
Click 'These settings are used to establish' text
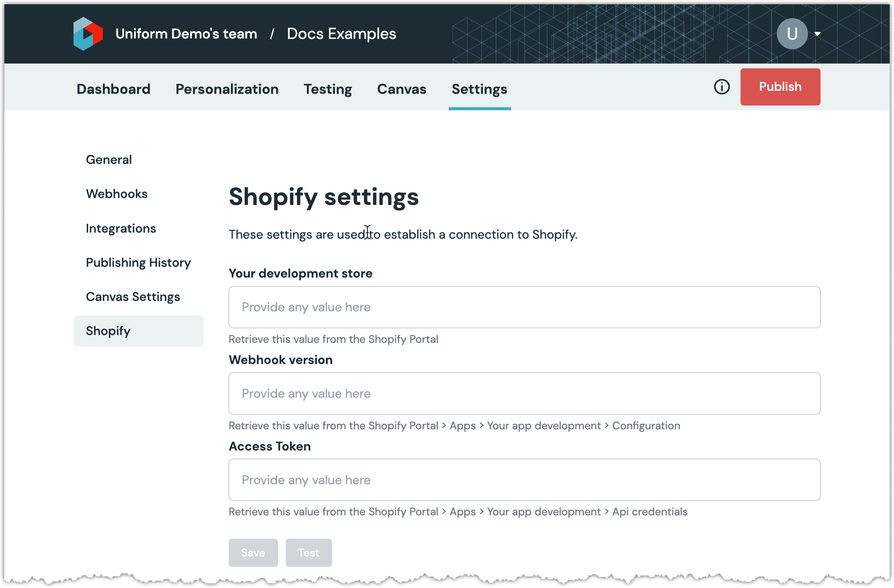[x=332, y=234]
